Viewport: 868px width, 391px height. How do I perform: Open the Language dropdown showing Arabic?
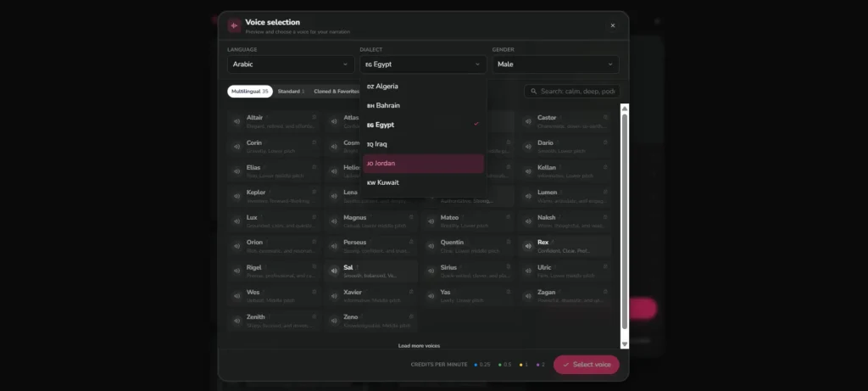pos(291,64)
